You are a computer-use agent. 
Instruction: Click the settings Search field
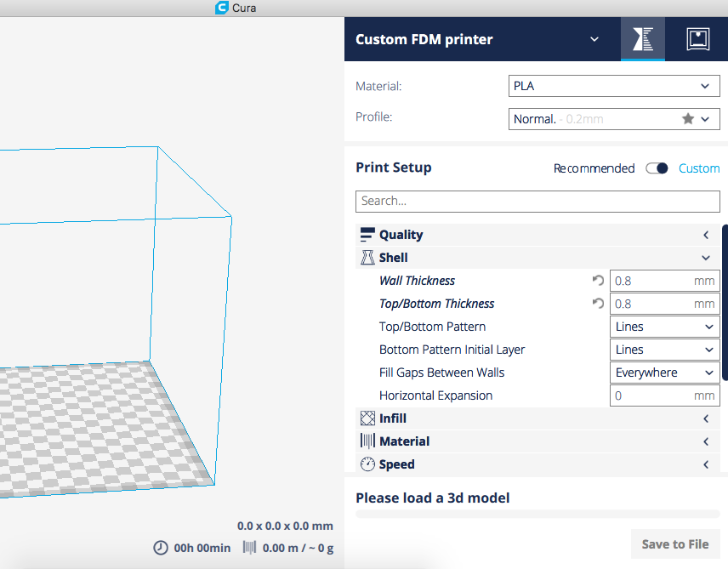click(537, 201)
